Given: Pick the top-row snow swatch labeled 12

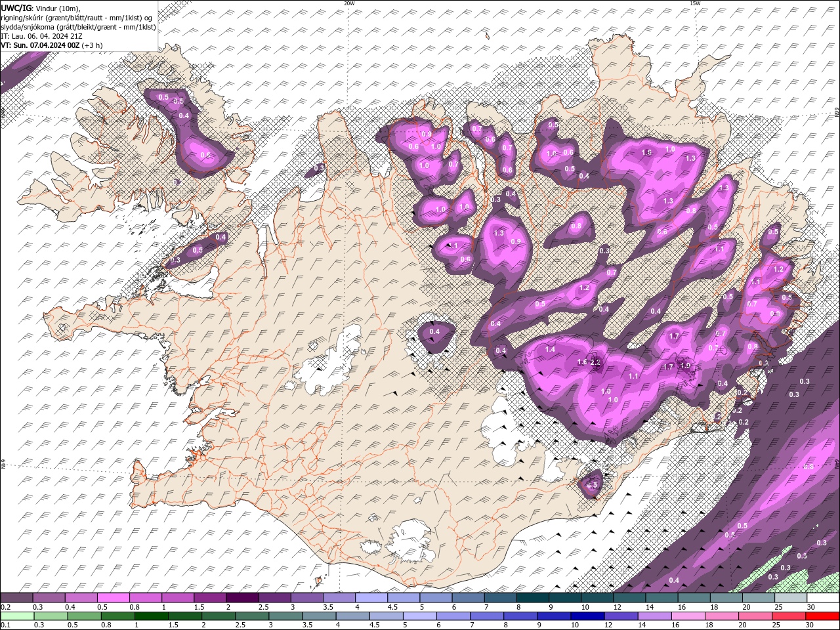Looking at the screenshot, I should tap(629, 598).
